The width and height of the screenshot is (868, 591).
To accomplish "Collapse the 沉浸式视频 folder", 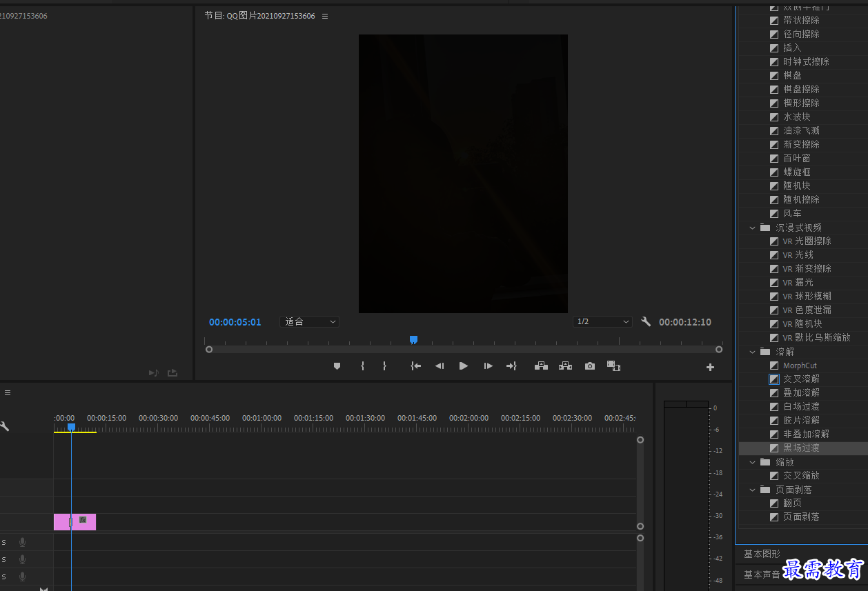I will [752, 228].
